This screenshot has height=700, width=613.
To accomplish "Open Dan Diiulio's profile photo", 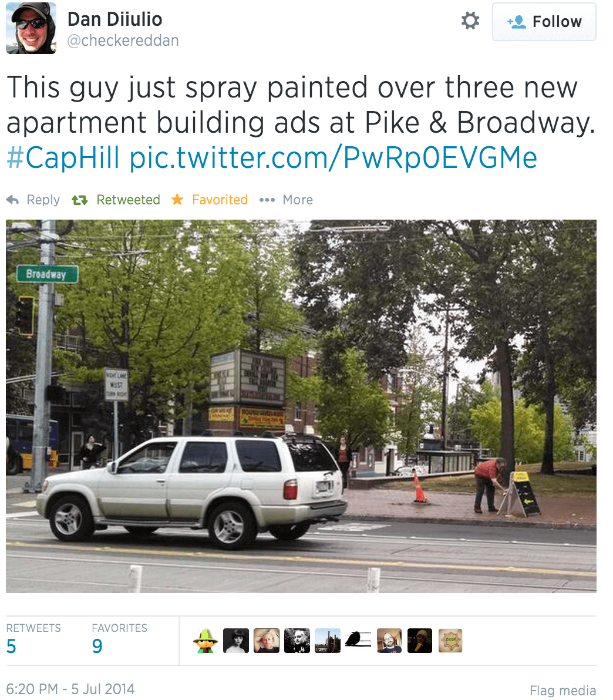I will coord(31,28).
